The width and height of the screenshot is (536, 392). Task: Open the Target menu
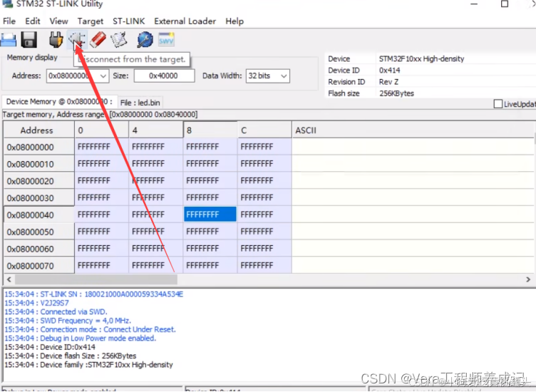tap(91, 21)
